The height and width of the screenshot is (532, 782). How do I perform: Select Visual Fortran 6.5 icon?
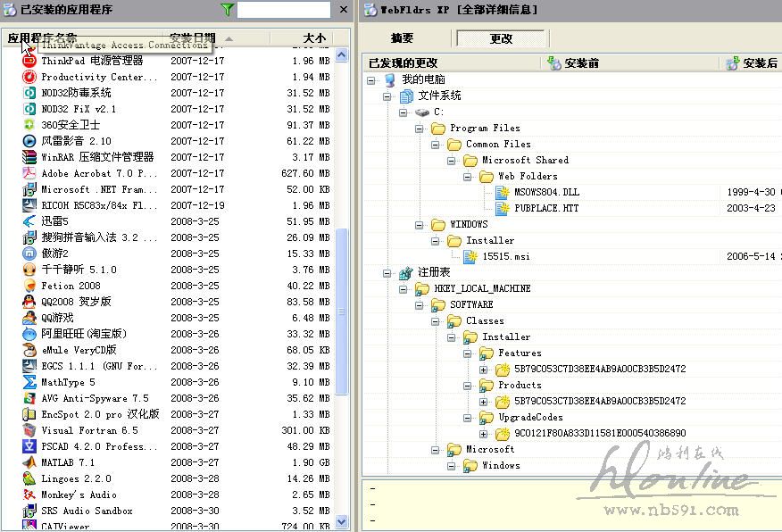tap(29, 430)
